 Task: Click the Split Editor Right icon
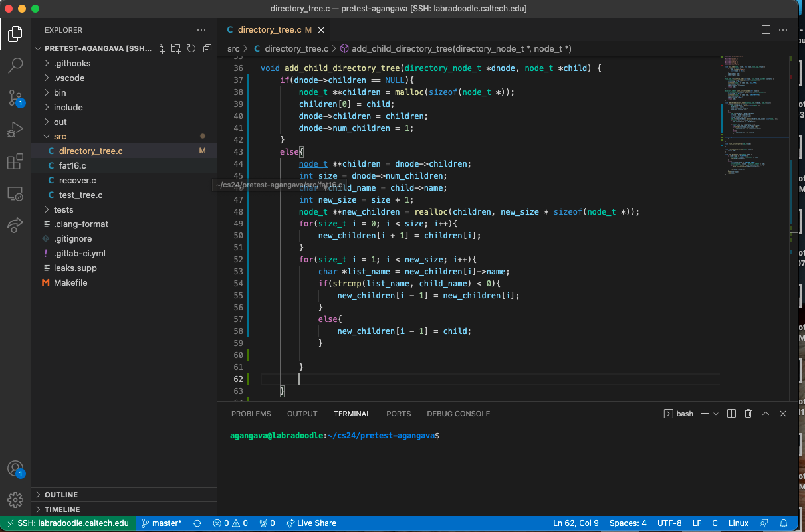coord(766,30)
